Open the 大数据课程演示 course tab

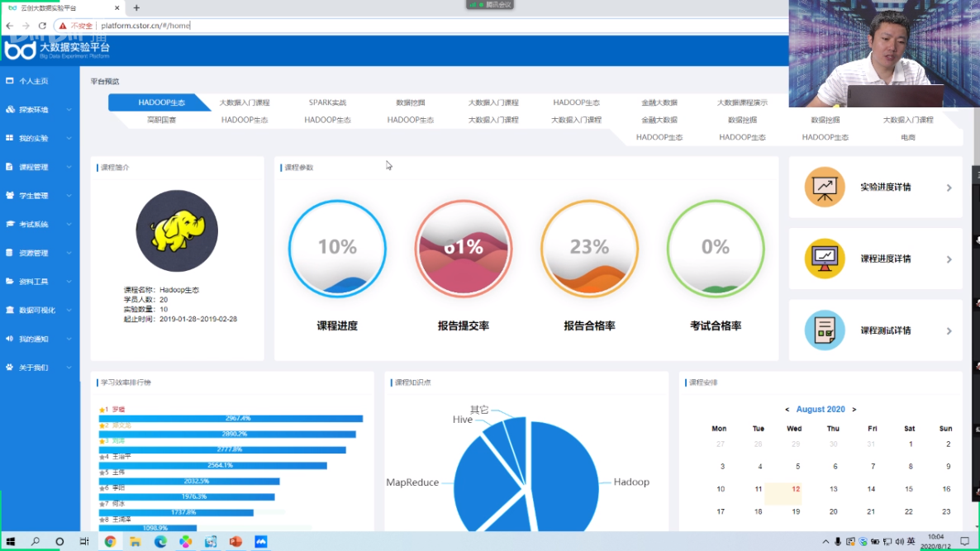pos(741,103)
